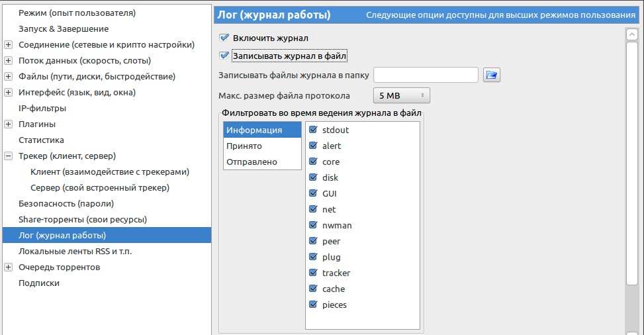Viewport: 644px width, 335px height.
Task: Toggle the cache log filter
Action: point(313,289)
